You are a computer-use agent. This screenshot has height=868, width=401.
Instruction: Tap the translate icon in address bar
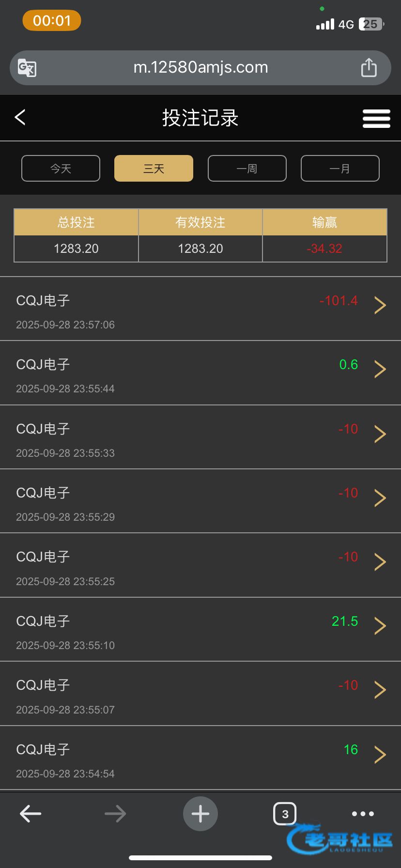[x=27, y=68]
